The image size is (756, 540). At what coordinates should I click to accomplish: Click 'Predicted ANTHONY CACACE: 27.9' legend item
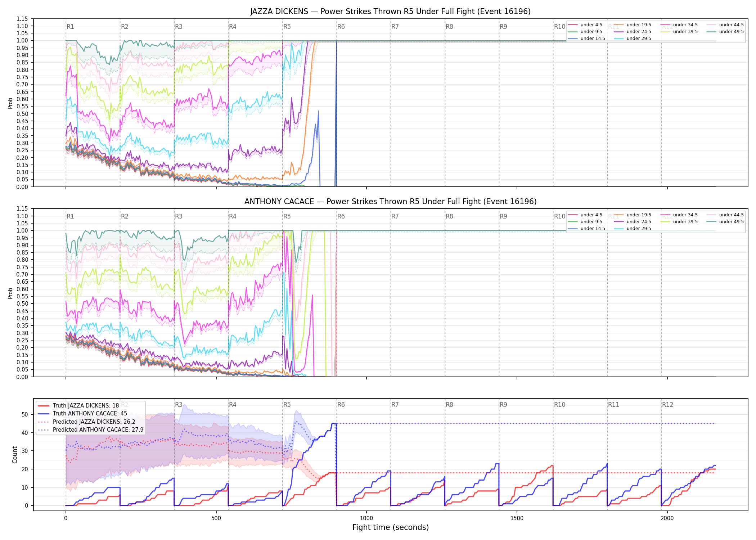click(91, 430)
